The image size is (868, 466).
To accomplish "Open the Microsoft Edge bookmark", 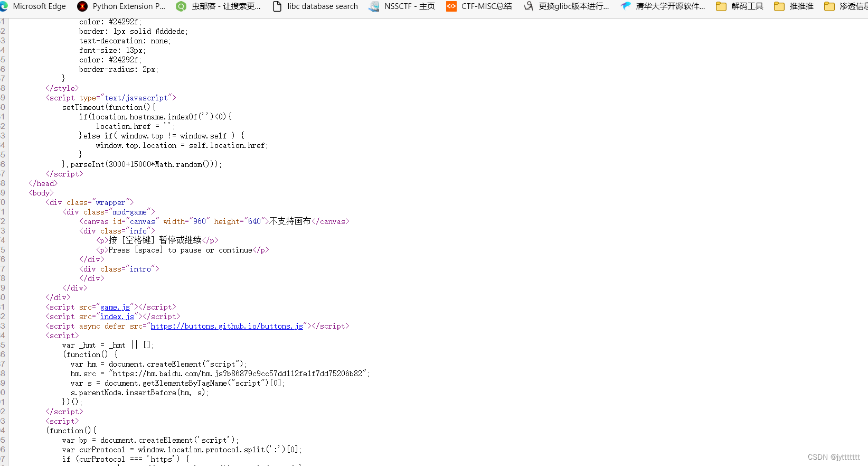I will coord(33,6).
